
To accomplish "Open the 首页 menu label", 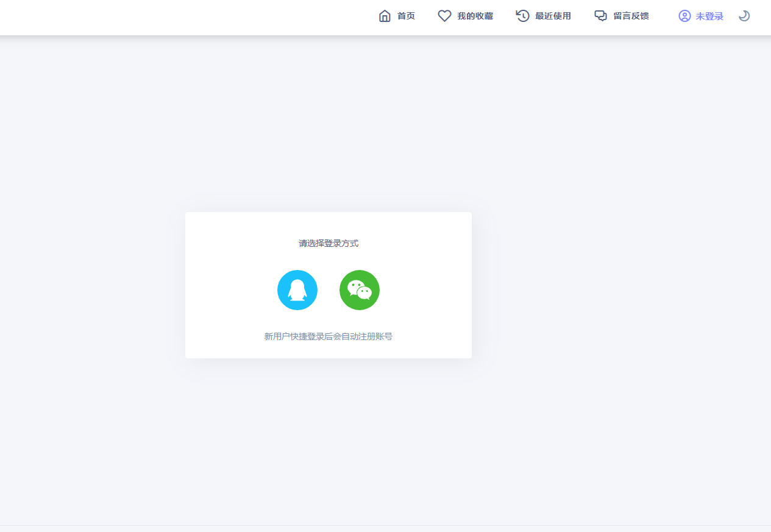I will coord(406,16).
